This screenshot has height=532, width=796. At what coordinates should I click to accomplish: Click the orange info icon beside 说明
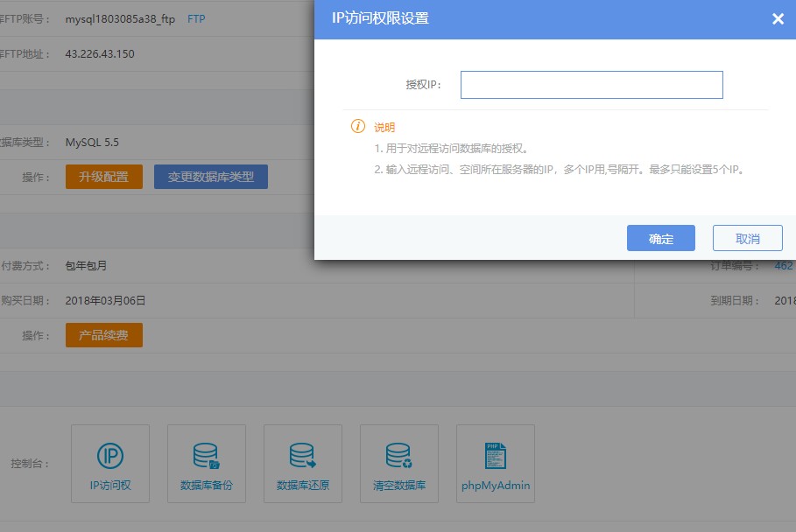pos(358,127)
